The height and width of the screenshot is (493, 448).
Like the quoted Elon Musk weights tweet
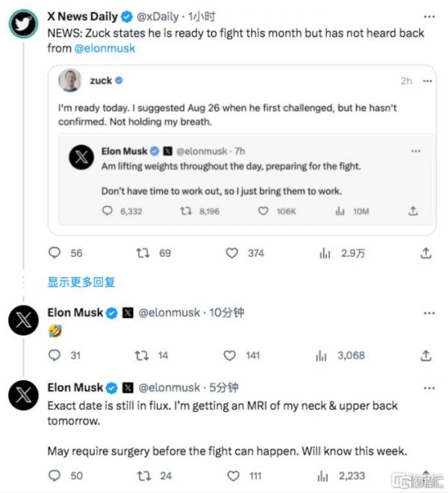263,211
